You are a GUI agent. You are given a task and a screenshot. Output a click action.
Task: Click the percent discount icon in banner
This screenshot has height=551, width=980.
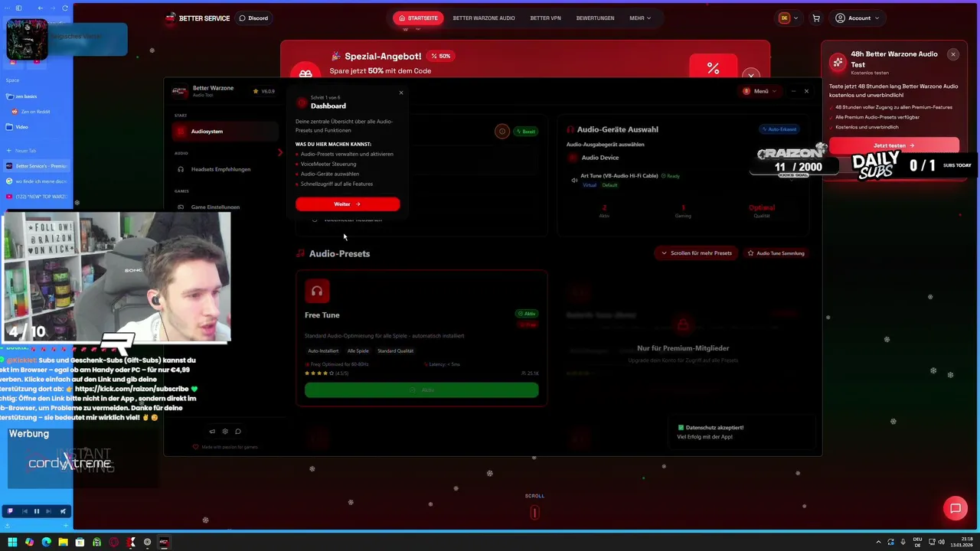pyautogui.click(x=713, y=69)
